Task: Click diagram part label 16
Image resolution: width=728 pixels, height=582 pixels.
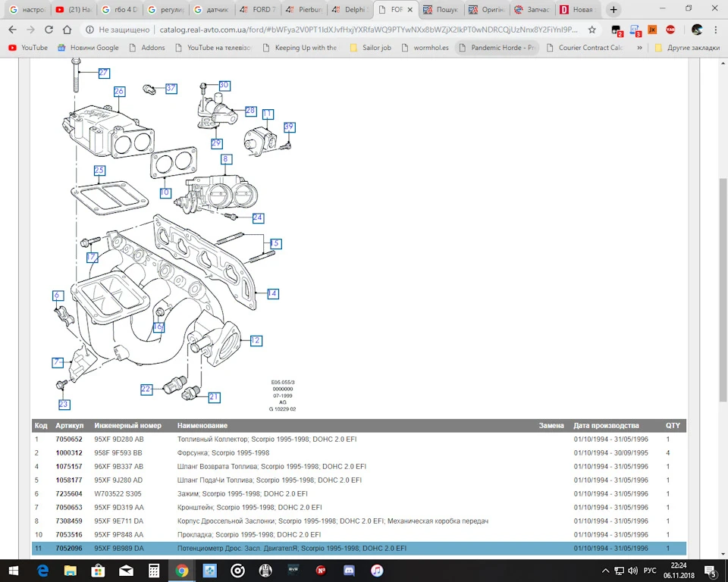Action: pos(158,327)
